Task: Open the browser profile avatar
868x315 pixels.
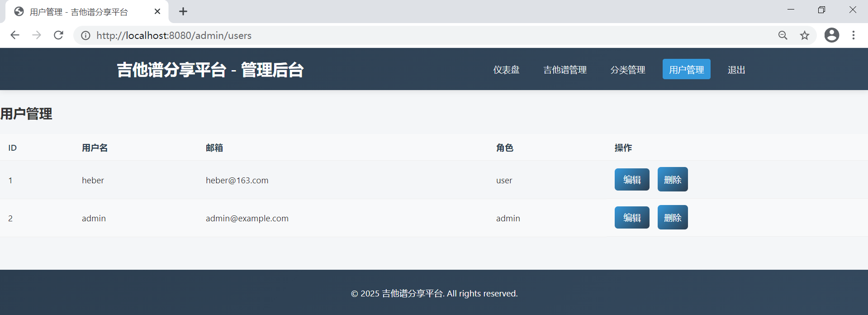Action: pos(831,35)
